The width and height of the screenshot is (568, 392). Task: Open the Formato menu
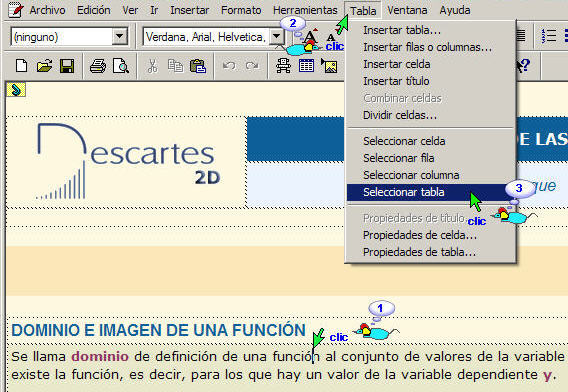point(241,10)
